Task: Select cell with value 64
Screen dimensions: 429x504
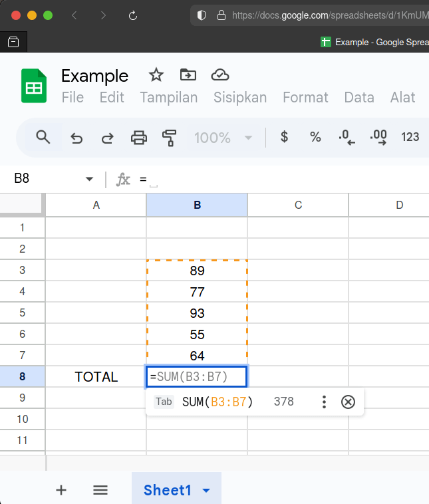Action: (x=197, y=355)
